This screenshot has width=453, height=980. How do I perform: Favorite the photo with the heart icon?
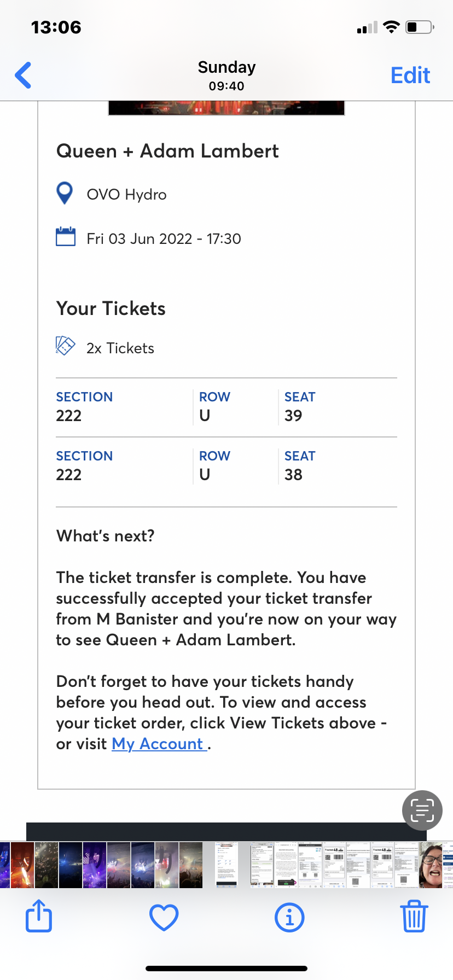[164, 917]
